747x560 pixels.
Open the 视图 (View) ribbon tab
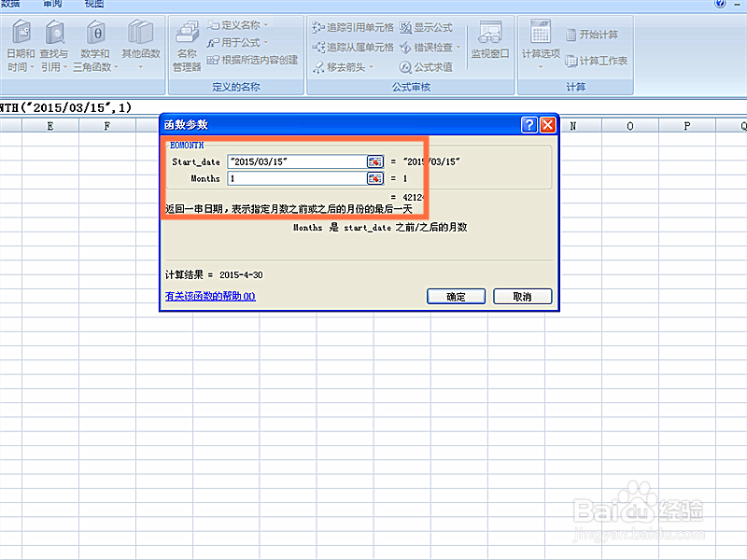coord(93,5)
